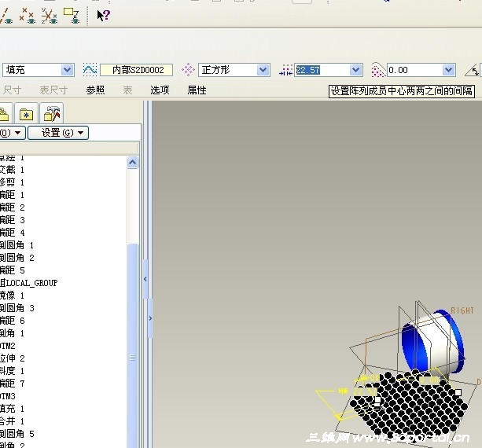Select 倒圆角 2 feature
Image resolution: width=482 pixels, height=448 pixels.
pos(17,258)
